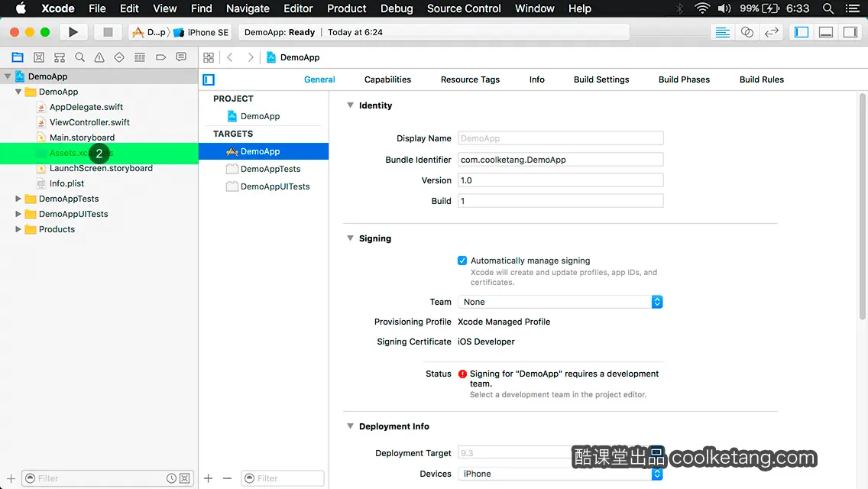
Task: Toggle the debug area visibility
Action: (x=826, y=32)
